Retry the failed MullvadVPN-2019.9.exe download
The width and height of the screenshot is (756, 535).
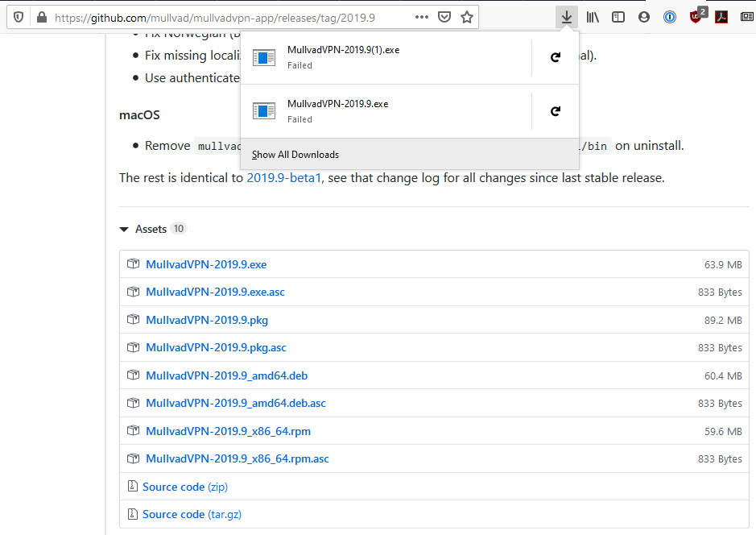point(555,110)
